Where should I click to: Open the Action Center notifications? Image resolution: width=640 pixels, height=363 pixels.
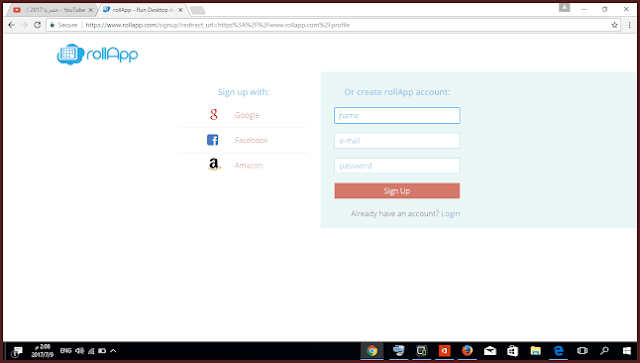click(x=17, y=351)
